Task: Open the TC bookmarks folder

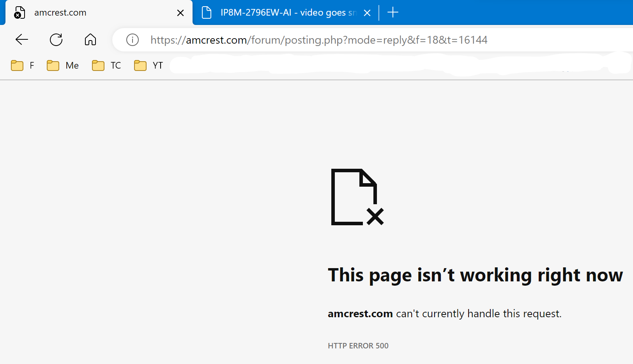Action: [x=106, y=65]
